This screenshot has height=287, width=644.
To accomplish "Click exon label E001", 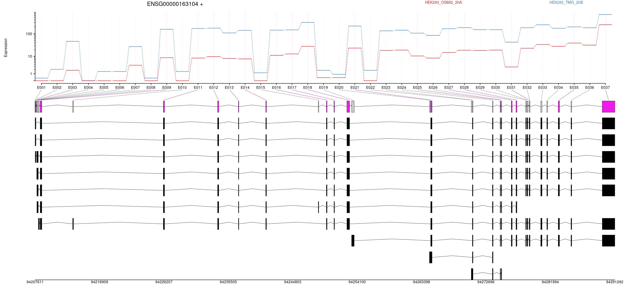I will coord(41,87).
